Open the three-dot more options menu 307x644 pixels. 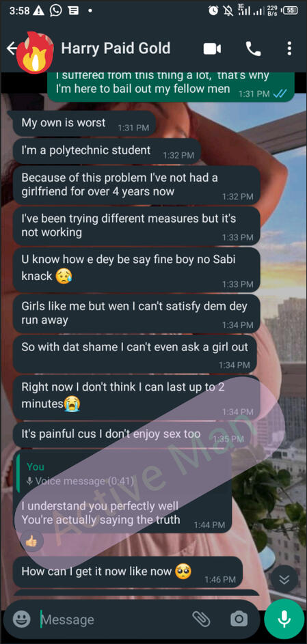[x=289, y=49]
